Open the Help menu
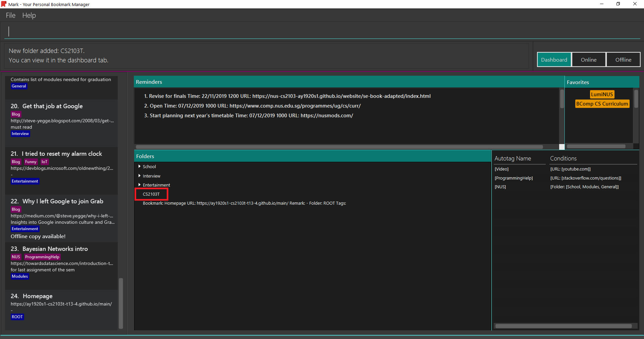644x339 pixels. [29, 15]
